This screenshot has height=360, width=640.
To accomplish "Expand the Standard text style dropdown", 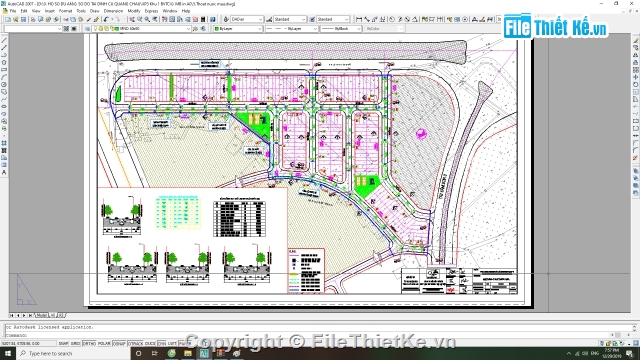I will pyautogui.click(x=288, y=19).
